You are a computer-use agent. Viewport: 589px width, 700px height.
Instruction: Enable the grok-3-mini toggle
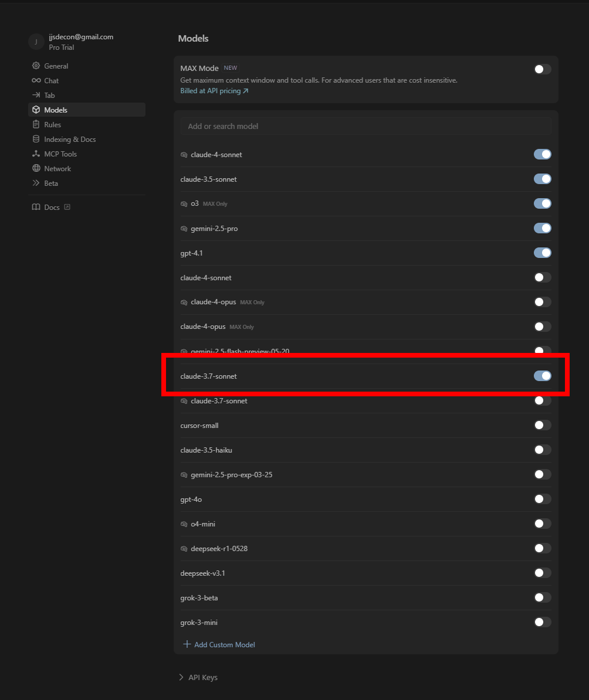tap(543, 622)
